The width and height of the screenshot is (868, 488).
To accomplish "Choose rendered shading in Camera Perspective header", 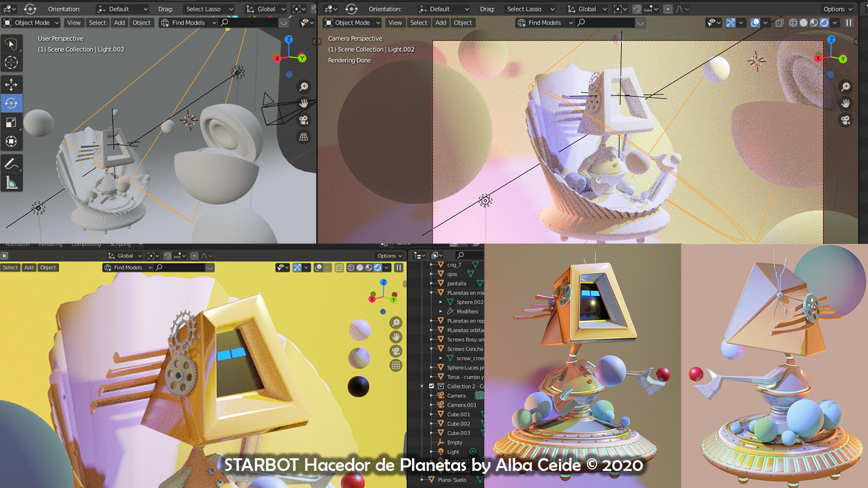I will tap(824, 22).
